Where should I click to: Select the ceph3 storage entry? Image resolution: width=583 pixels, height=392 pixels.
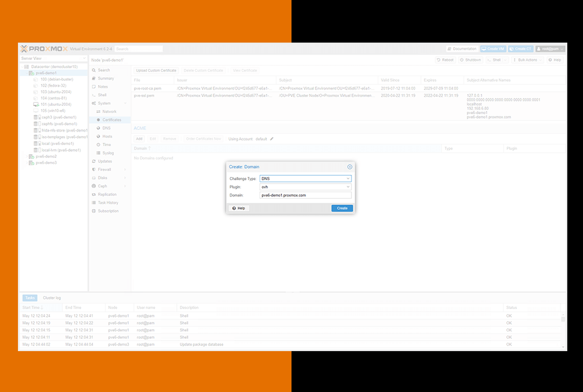(x=59, y=118)
